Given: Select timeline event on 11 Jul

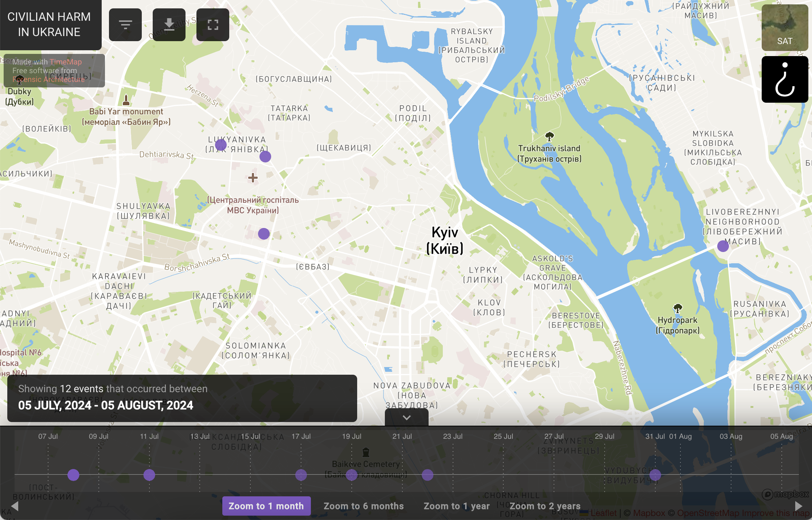Looking at the screenshot, I should pos(149,475).
